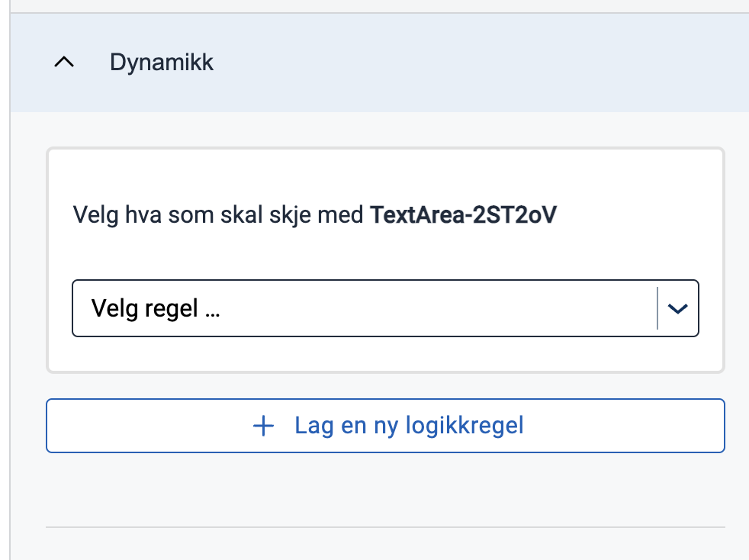The height and width of the screenshot is (560, 749).
Task: Click the upward-pointing chevron icon above Dynamikk text
Action: pos(64,63)
